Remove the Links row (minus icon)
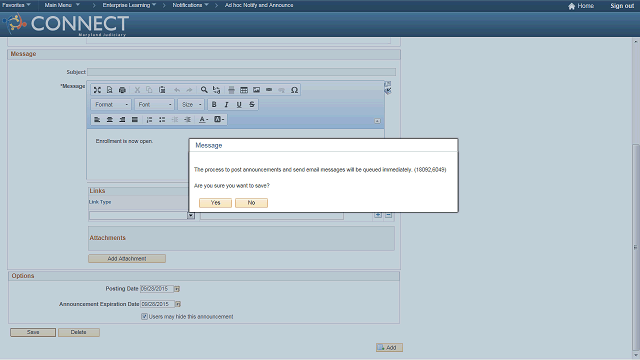Viewport: 640px width, 360px height. click(389, 215)
